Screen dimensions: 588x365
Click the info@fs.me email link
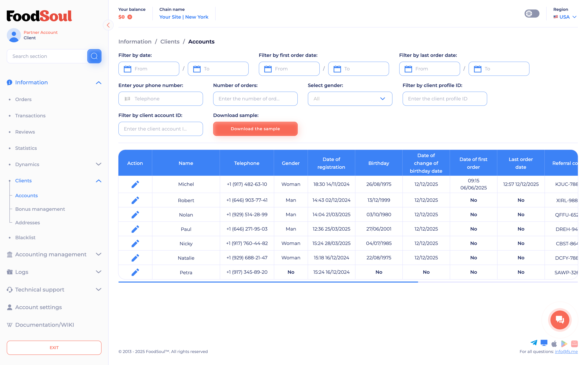[x=566, y=352]
